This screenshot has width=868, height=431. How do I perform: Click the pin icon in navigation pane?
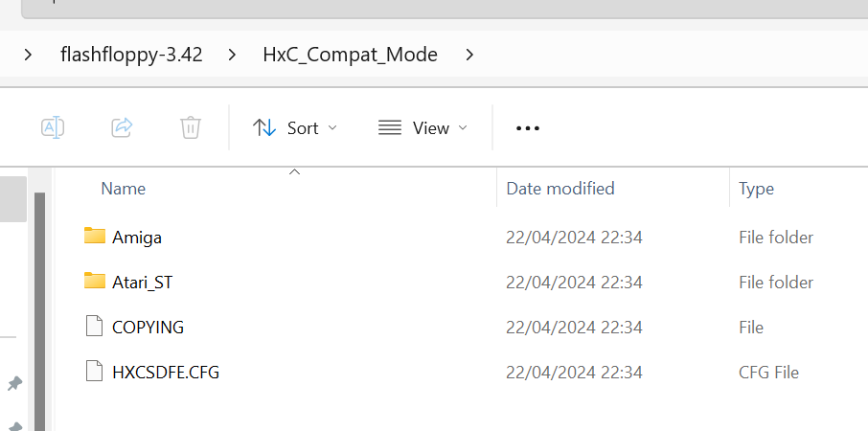click(x=14, y=383)
